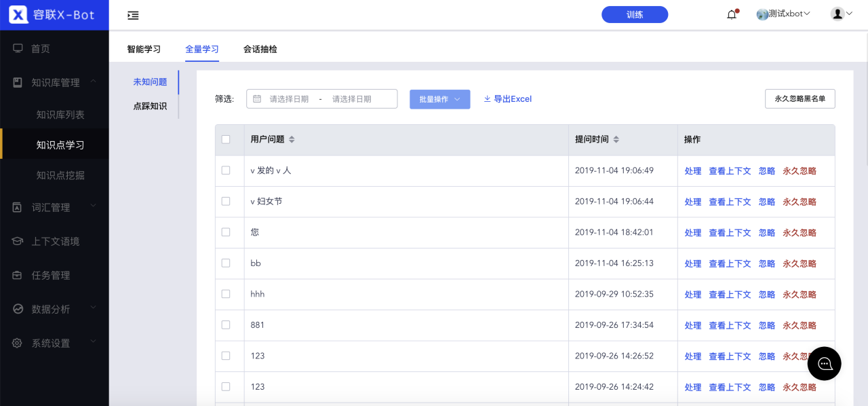868x406 pixels.
Task: Switch to the 全量学习 tab
Action: point(202,49)
